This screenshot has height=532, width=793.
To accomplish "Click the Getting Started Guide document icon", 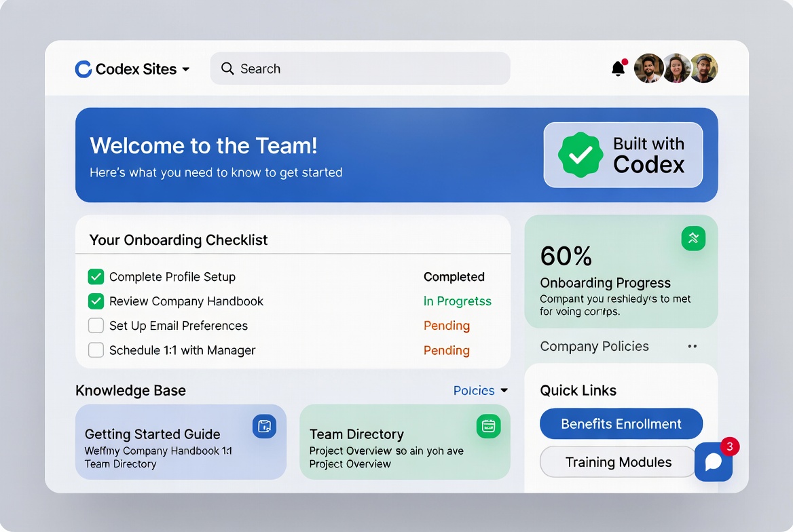I will pyautogui.click(x=265, y=426).
